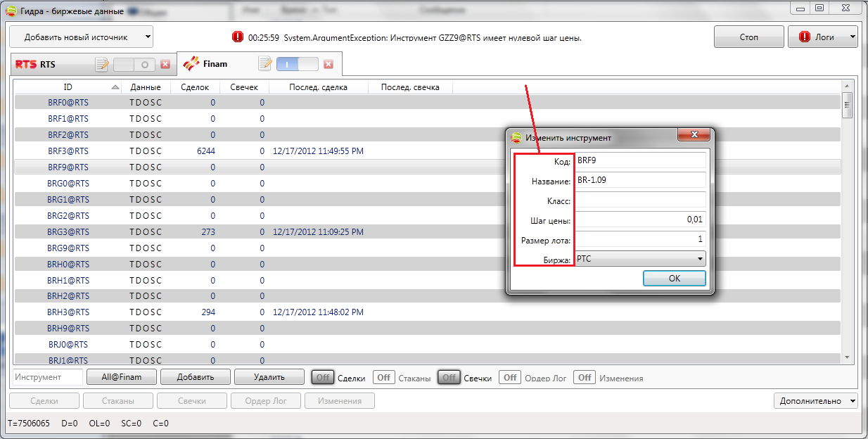Toggle the Сделки Off switch
Image resolution: width=868 pixels, height=439 pixels.
pos(323,378)
